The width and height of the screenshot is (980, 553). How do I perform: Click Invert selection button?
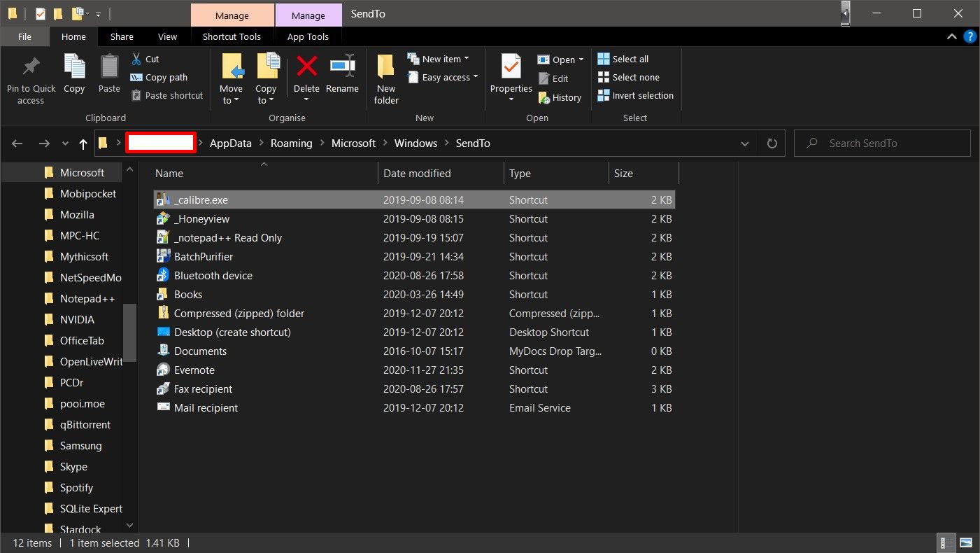(642, 96)
